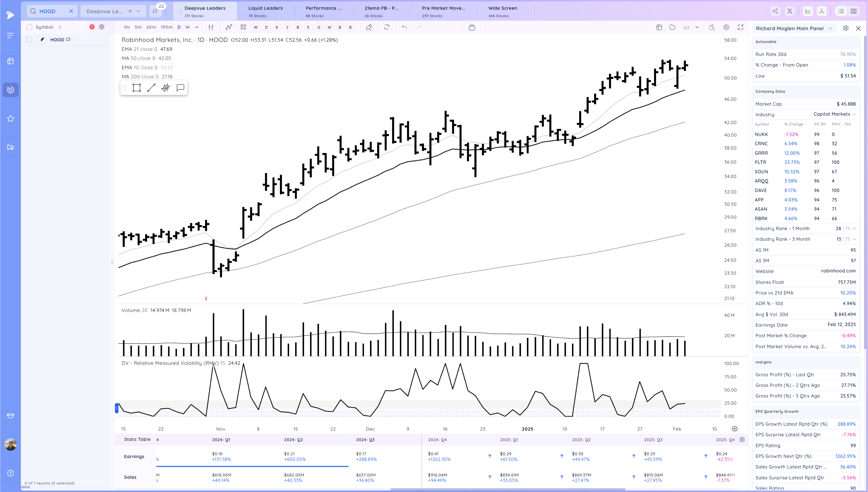
Task: Open the comment annotation tool
Action: click(180, 88)
